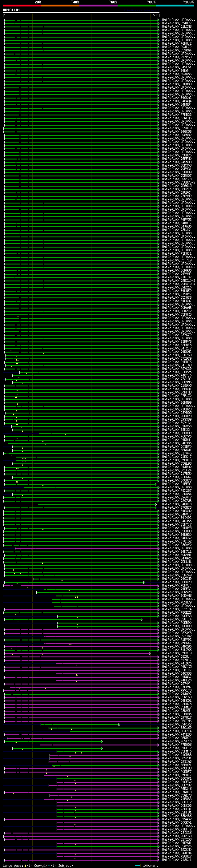Select row UniRef100_C3YC79
This screenshot has height=868, width=197.
(177, 335)
